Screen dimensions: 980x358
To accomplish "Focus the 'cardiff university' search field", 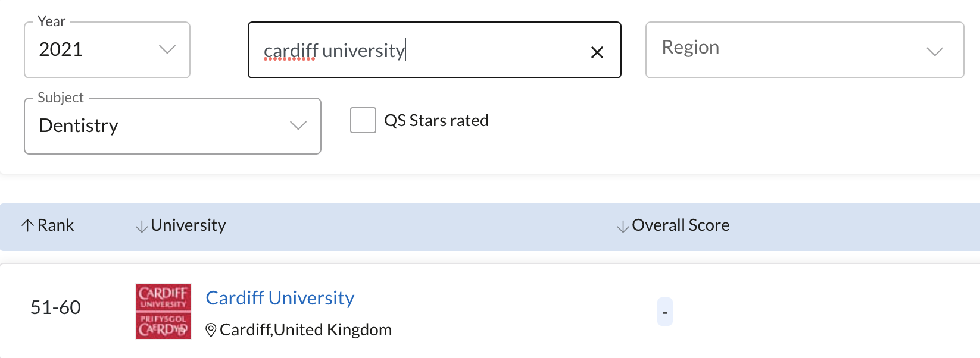I will [417, 51].
